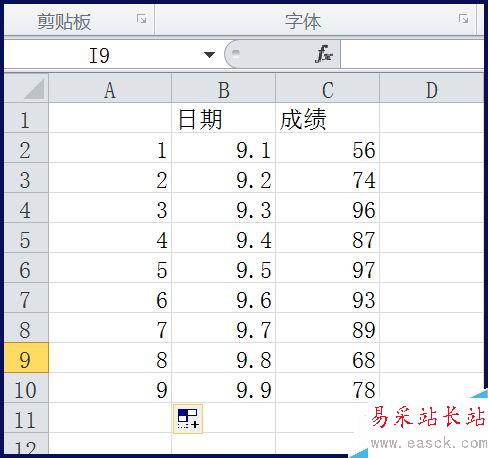Select highlighted row 9 header
The height and width of the screenshot is (458, 488).
coord(27,358)
